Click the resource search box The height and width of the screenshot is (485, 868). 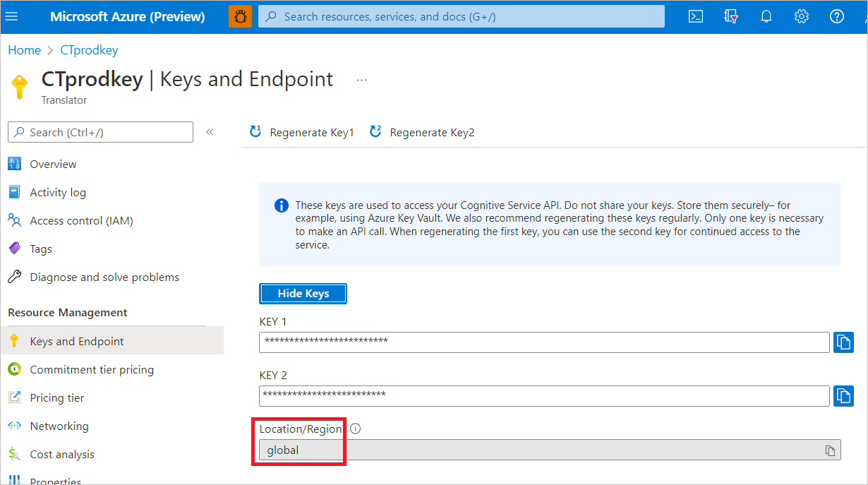point(462,16)
